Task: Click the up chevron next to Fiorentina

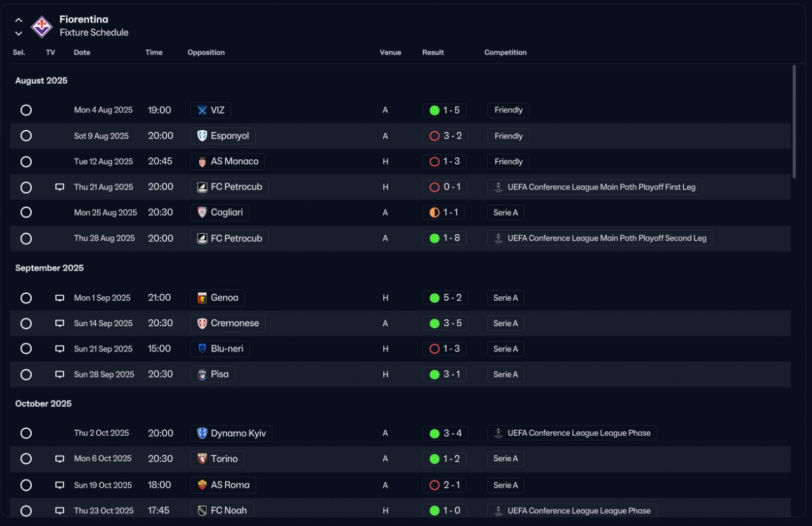Action: pyautogui.click(x=18, y=20)
